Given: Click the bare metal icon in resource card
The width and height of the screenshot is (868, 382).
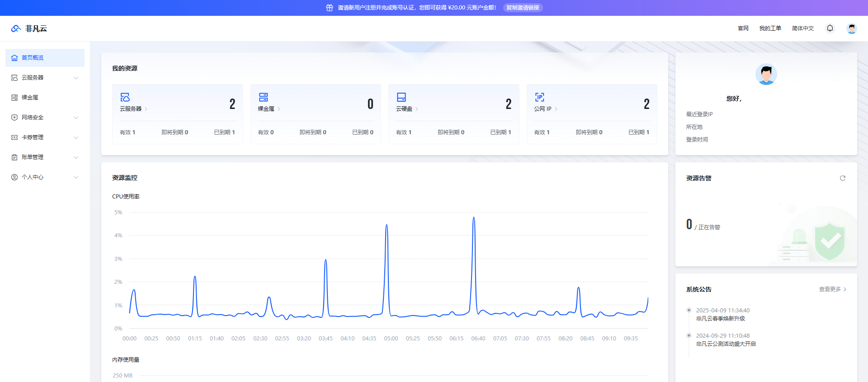Looking at the screenshot, I should click(x=263, y=97).
